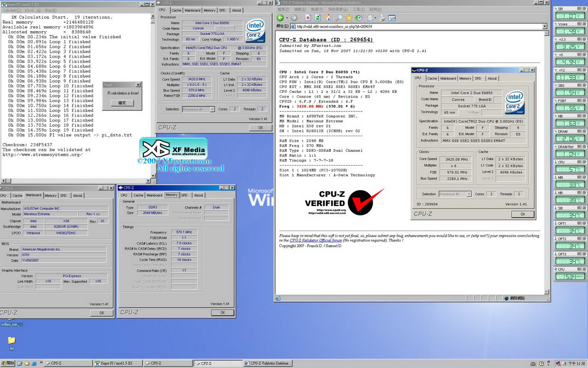Open settings icon on DRAM Ref widget
Screen dimensions: 588x368
pyautogui.click(x=579, y=146)
